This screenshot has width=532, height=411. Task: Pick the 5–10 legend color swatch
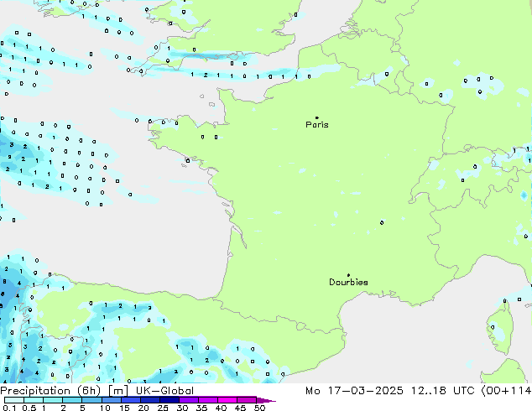(x=91, y=400)
